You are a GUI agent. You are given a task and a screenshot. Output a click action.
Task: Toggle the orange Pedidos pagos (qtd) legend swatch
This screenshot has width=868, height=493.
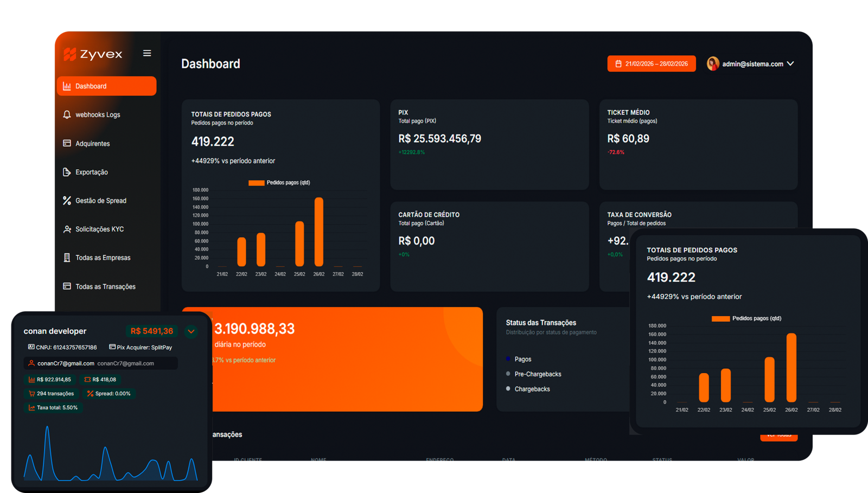[256, 183]
